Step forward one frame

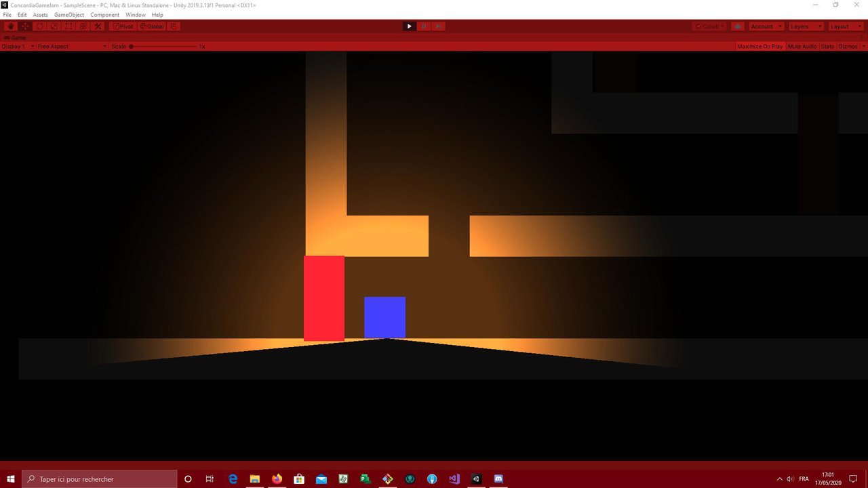tap(439, 26)
